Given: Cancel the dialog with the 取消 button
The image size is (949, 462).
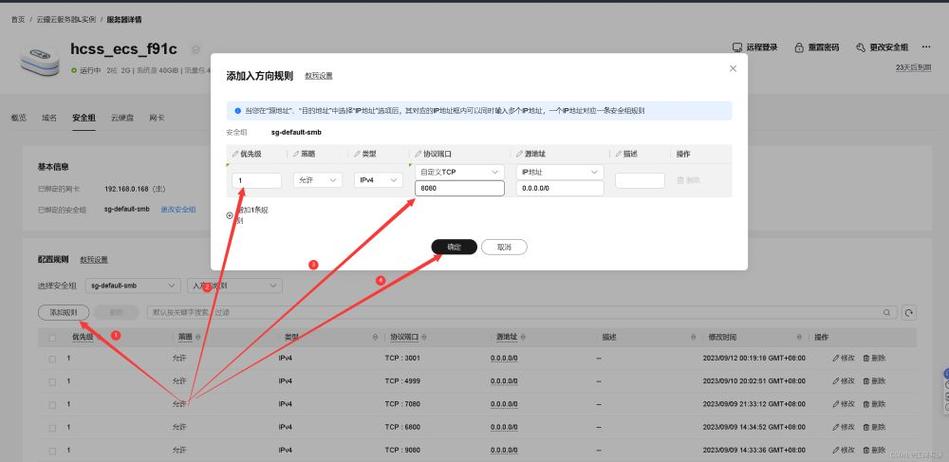Looking at the screenshot, I should (504, 247).
